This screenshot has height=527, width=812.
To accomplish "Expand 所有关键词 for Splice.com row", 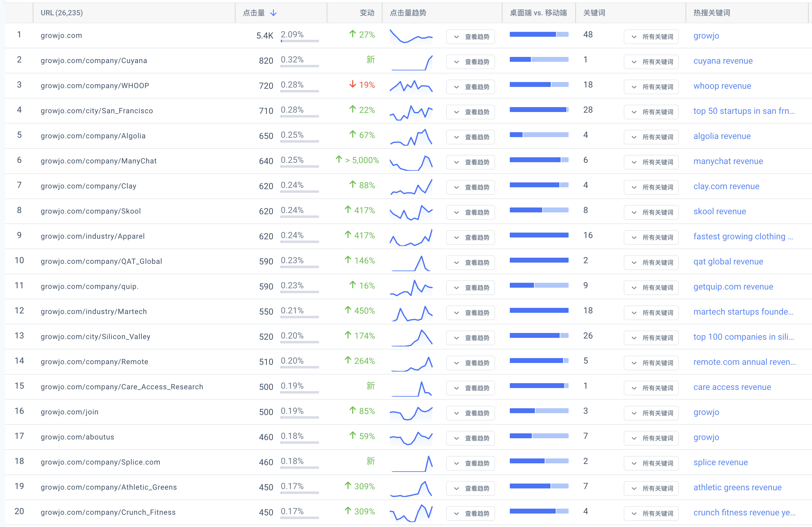I will (x=651, y=463).
